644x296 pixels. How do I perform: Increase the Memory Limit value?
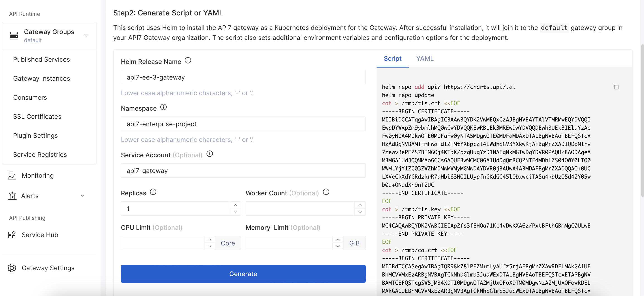tap(338, 240)
